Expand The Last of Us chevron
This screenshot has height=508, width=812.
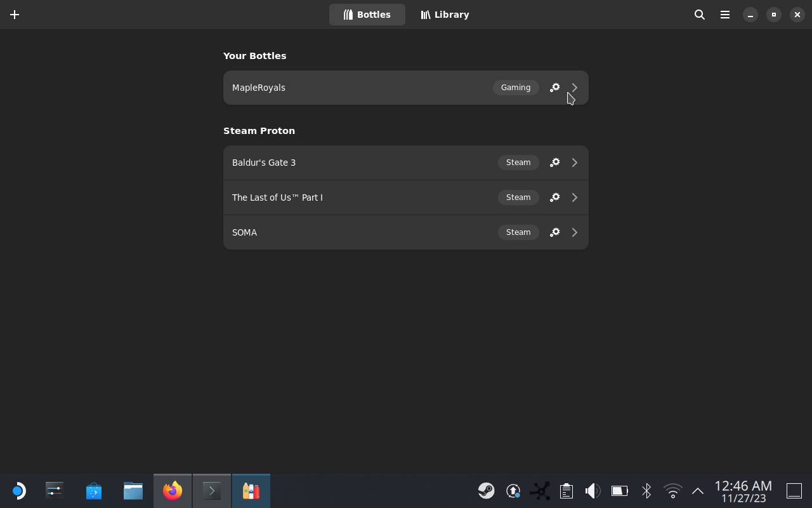tap(575, 197)
